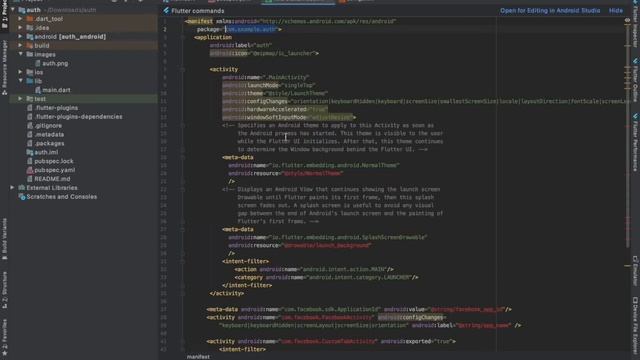Select README.md in project tree

[x=52, y=179]
